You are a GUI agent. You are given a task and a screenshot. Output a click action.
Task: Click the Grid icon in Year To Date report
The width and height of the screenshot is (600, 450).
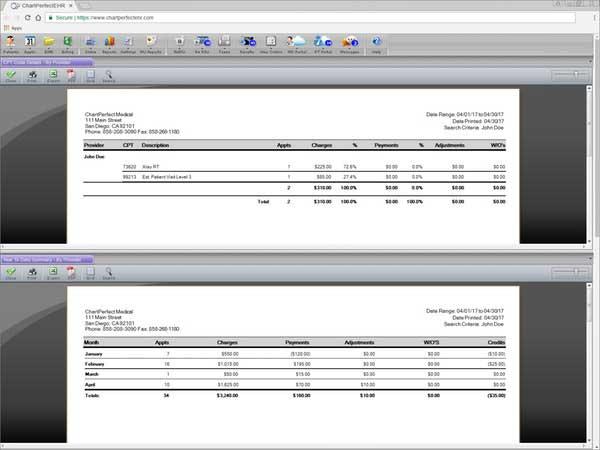[90, 273]
